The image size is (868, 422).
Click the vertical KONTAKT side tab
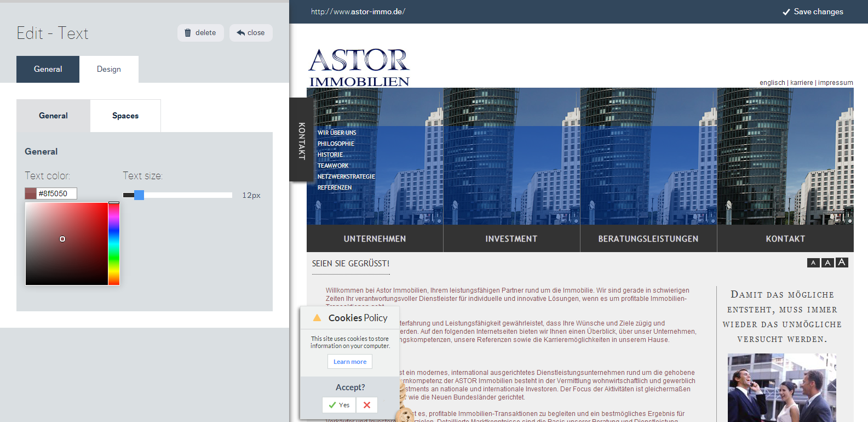click(x=301, y=141)
